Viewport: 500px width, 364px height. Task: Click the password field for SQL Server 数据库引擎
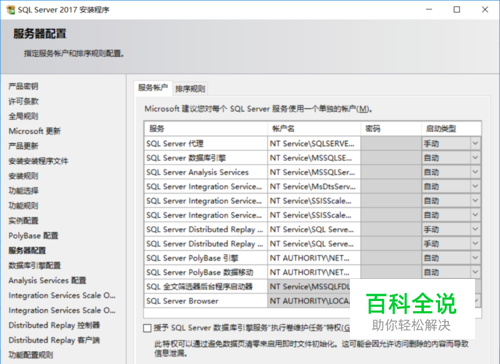click(x=391, y=158)
